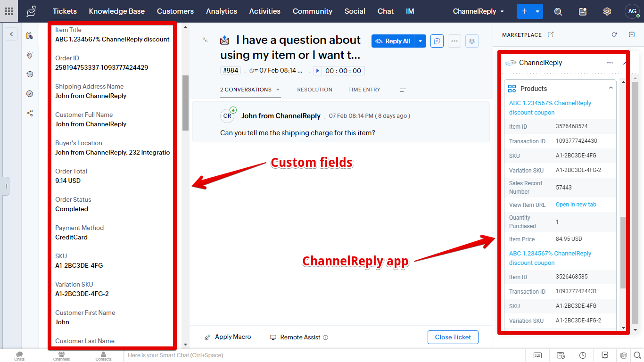
Task: Refresh the Marketplace panel
Action: [x=614, y=34]
